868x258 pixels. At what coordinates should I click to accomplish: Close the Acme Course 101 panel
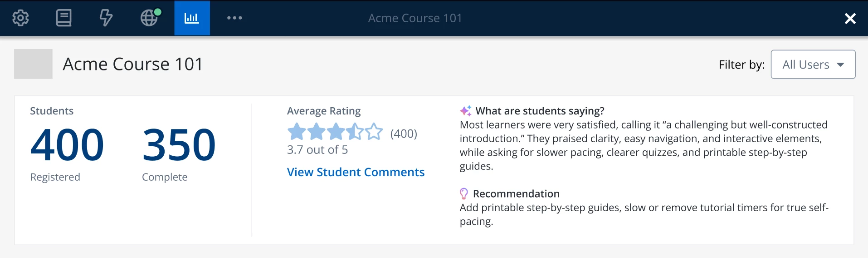[850, 18]
